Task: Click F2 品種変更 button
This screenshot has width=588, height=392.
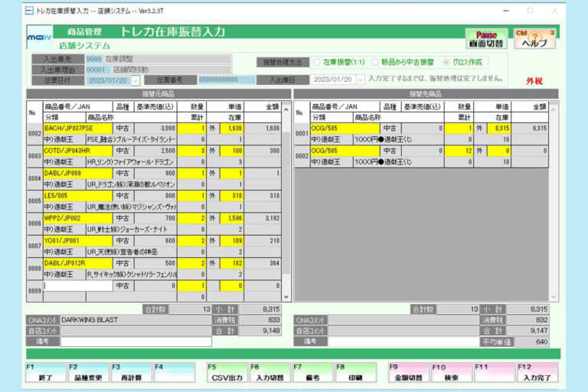Action: (x=89, y=373)
